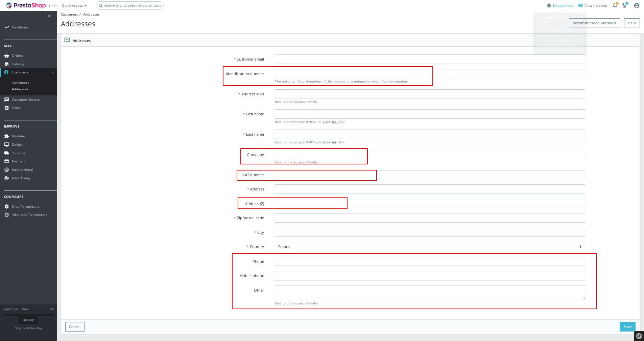This screenshot has height=341, width=644.
Task: Focus the Zip/postal code field
Action: coord(430,218)
